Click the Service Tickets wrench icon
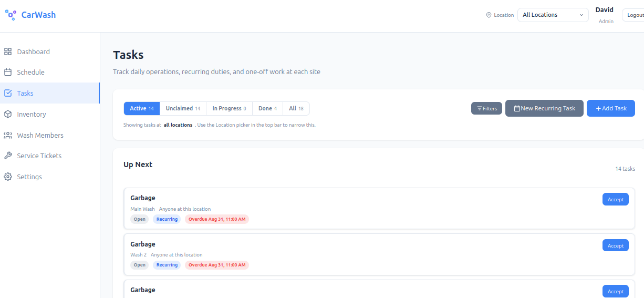Viewport: 644px width, 298px height. 8,156
